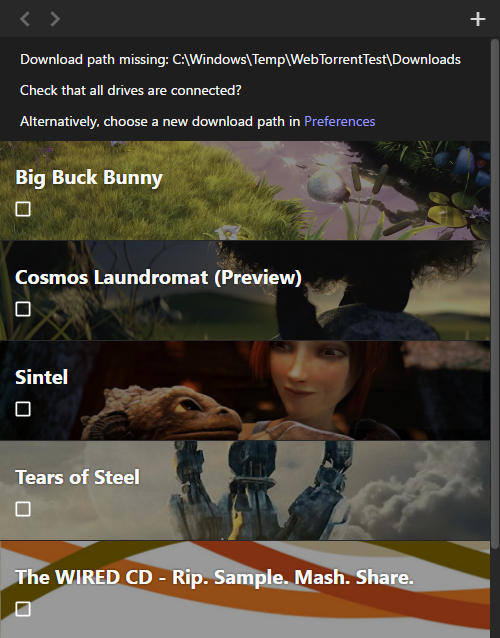
Task: Click the vertical scrollbar thumb
Action: coord(495,293)
